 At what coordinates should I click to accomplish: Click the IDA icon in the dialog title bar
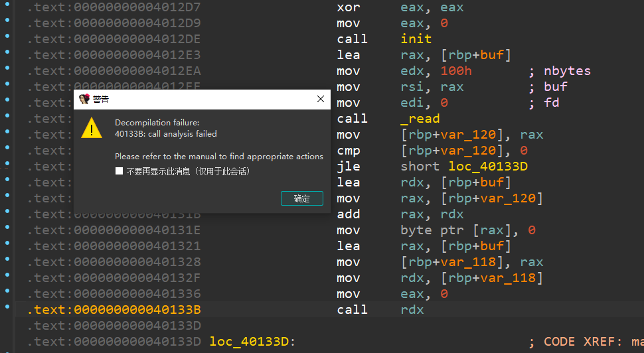click(84, 100)
